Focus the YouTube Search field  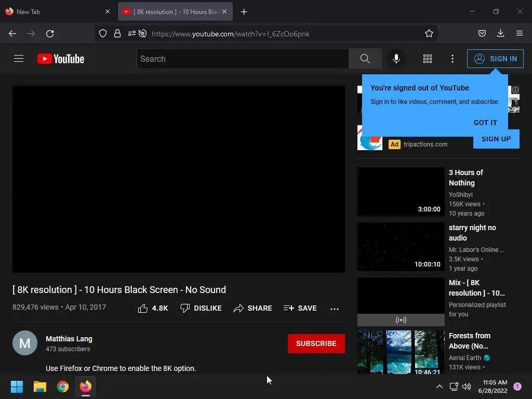243,59
